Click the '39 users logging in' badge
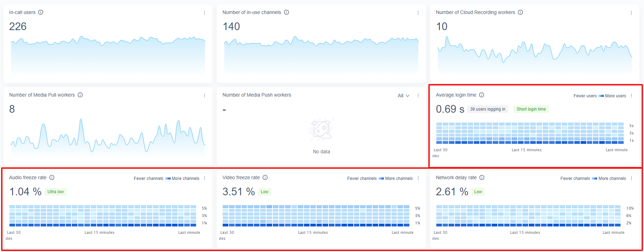This screenshot has height=252, width=644. point(487,109)
